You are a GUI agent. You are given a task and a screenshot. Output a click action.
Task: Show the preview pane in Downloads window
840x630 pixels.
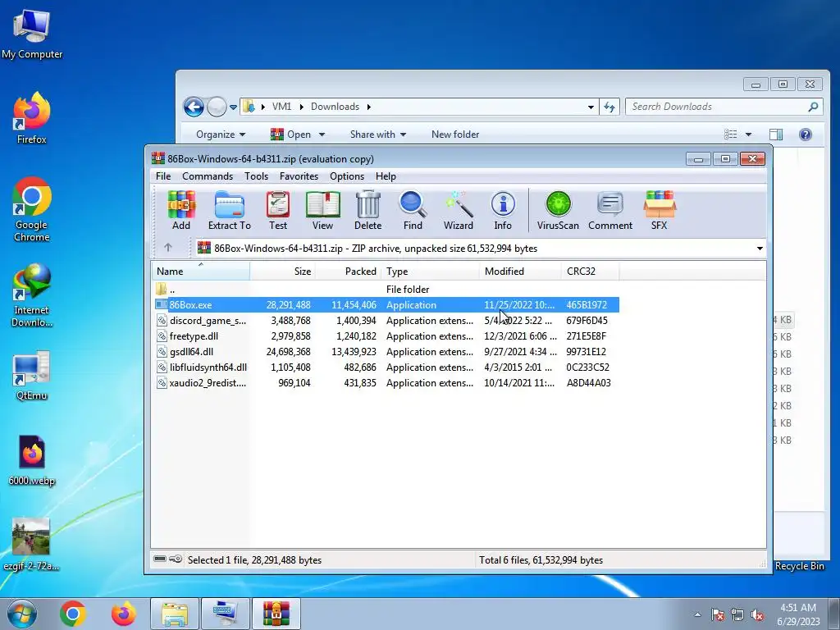(776, 135)
